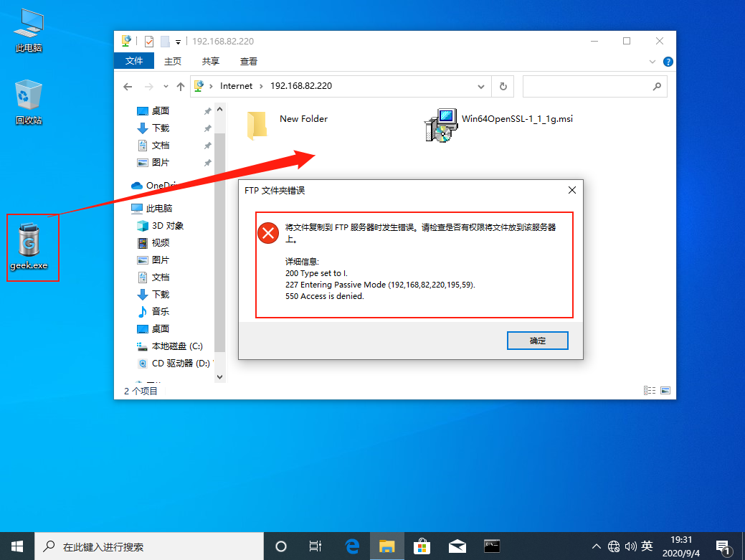Image resolution: width=745 pixels, height=560 pixels.
Task: Expand the ribbon with the chevron arrow
Action: coord(653,62)
